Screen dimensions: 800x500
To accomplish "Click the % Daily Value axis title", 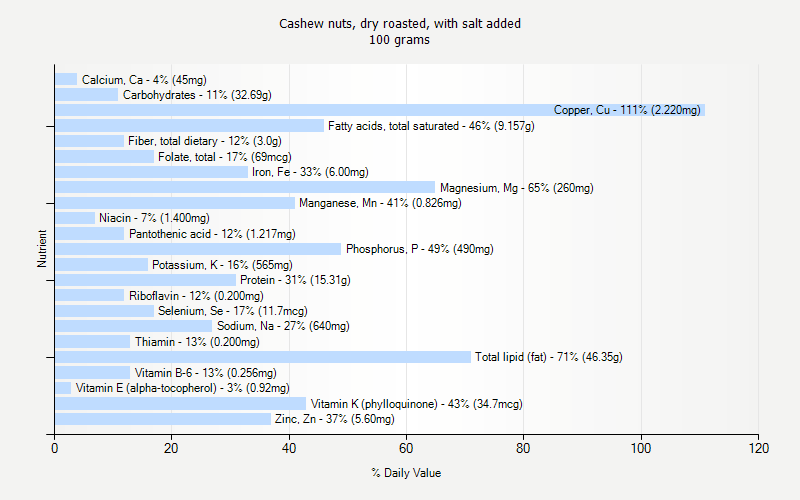I will 406,473.
